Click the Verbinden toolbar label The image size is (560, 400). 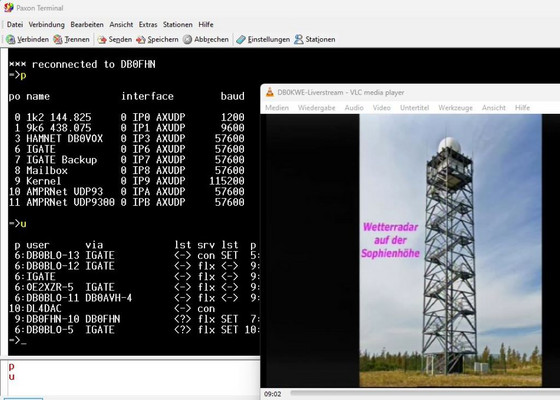tap(33, 40)
